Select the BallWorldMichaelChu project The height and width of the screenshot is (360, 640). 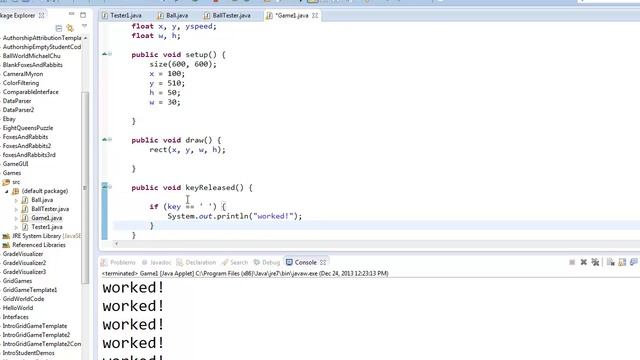coord(31,56)
